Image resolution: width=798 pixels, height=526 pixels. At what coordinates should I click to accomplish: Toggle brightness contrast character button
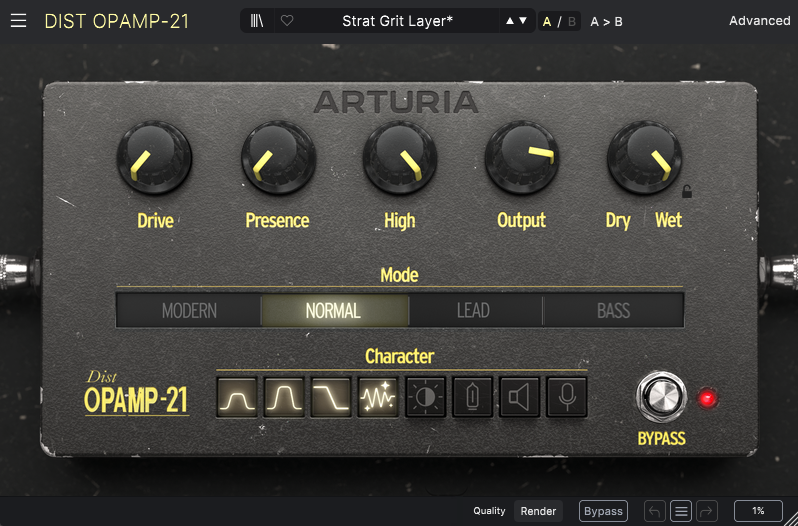point(425,397)
